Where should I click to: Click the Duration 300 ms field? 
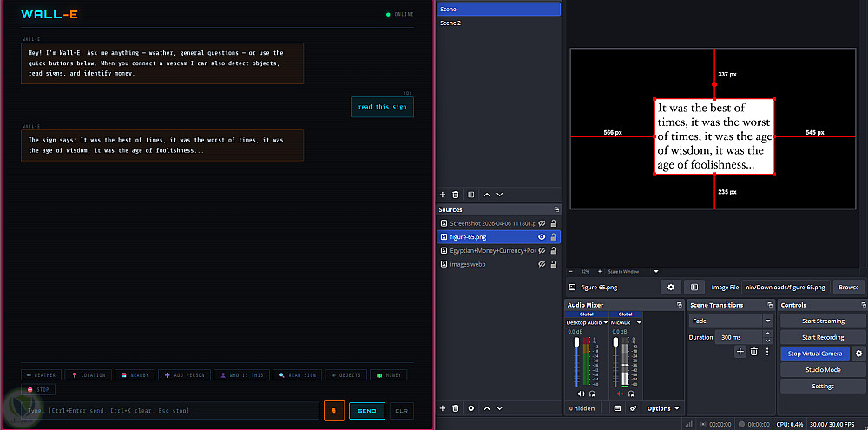click(x=739, y=337)
